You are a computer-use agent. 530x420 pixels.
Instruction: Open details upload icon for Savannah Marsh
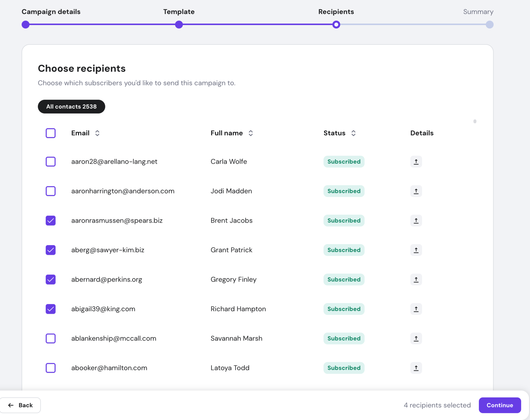(416, 338)
